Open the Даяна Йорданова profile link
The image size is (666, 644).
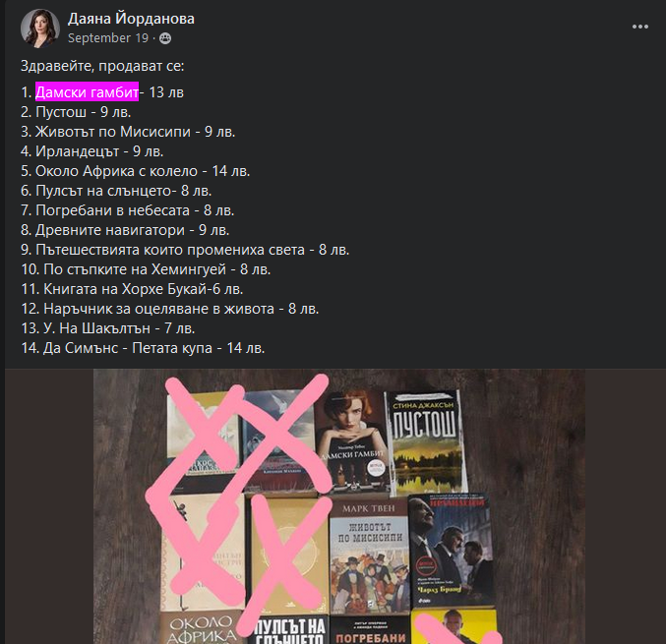131,19
